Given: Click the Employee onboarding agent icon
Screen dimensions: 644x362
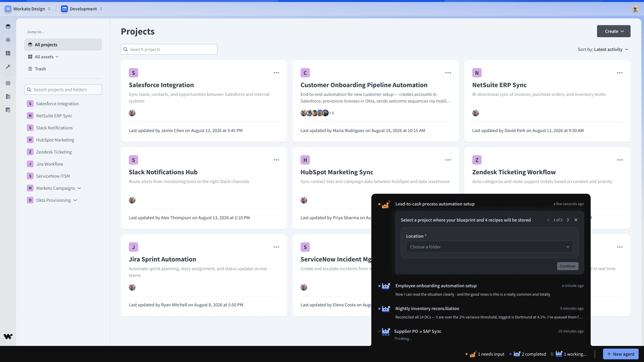Looking at the screenshot, I should point(386,286).
